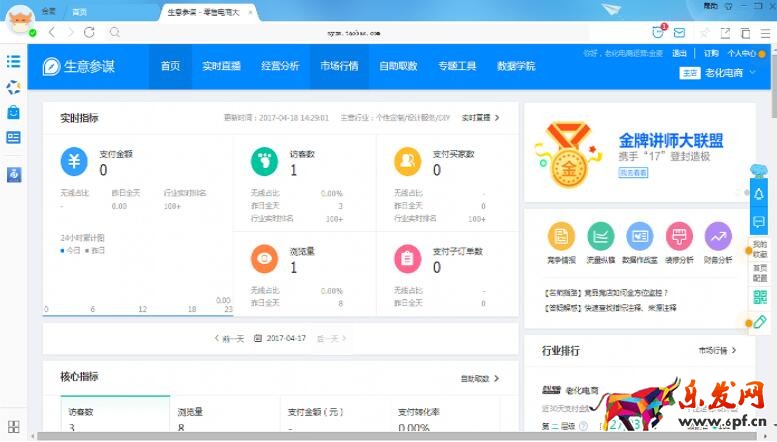The height and width of the screenshot is (442, 777).
Task: Expand the 市场行情 arrow in 行业排行 panel
Action: tap(718, 351)
